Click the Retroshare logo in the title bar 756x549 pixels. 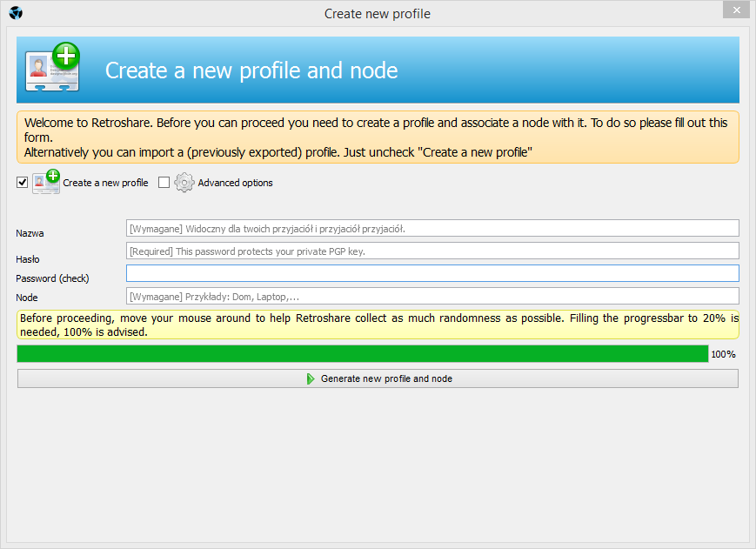point(16,13)
